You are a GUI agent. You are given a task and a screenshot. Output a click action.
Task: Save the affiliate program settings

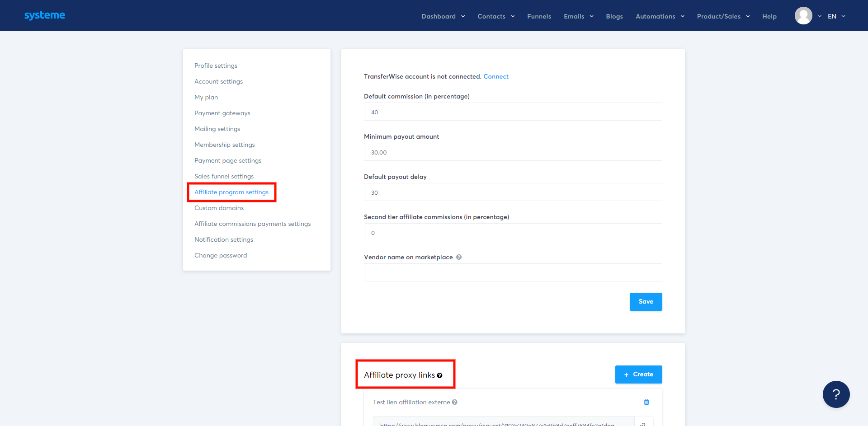[x=646, y=301]
